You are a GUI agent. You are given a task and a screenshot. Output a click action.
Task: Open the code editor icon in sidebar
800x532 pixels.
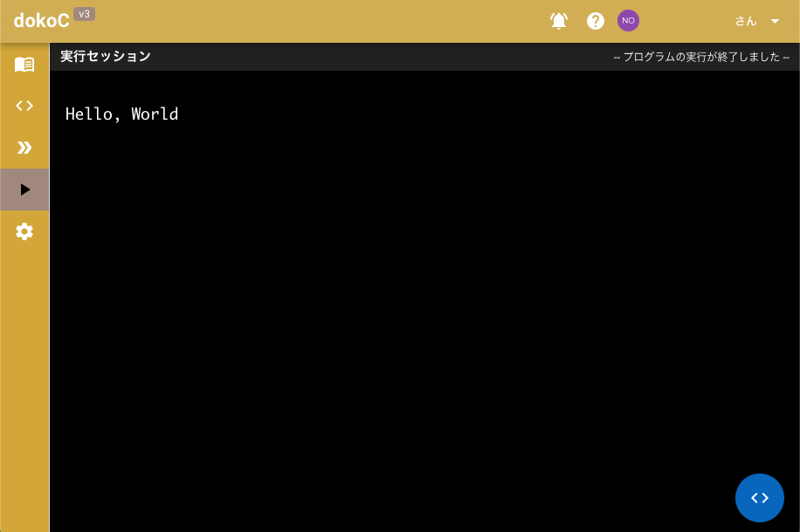24,106
